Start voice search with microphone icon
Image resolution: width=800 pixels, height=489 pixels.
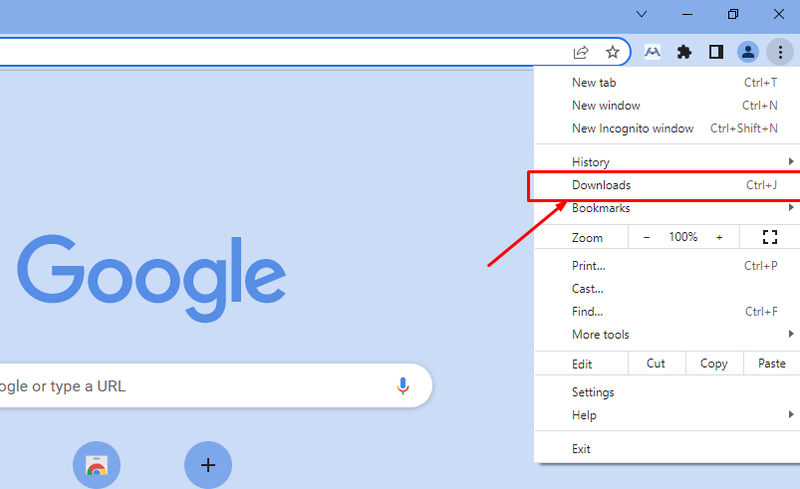403,386
